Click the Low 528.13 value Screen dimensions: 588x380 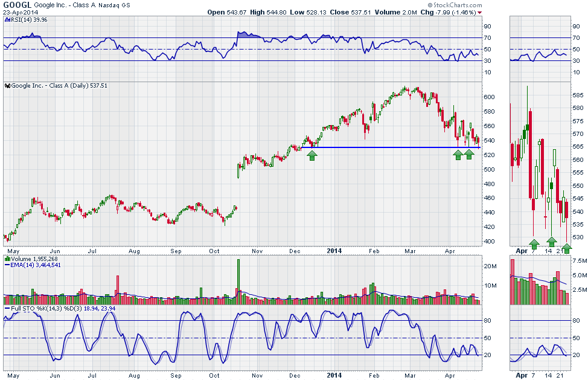click(308, 12)
